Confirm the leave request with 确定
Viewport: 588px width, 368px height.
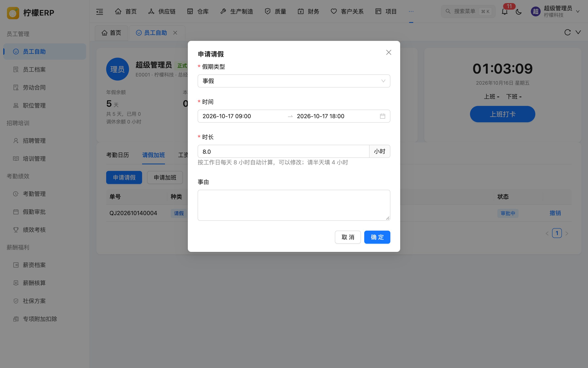377,237
